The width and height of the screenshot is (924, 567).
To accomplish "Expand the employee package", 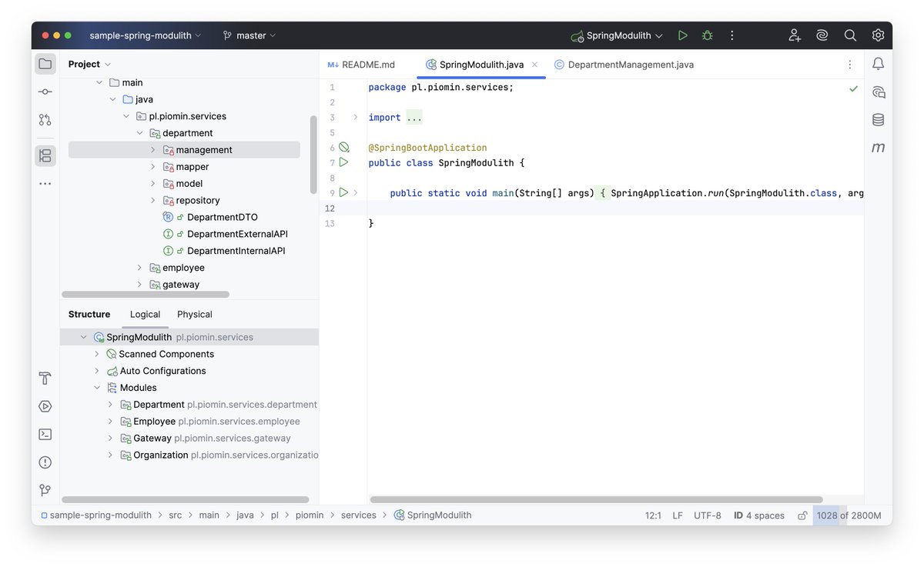I will tap(139, 268).
